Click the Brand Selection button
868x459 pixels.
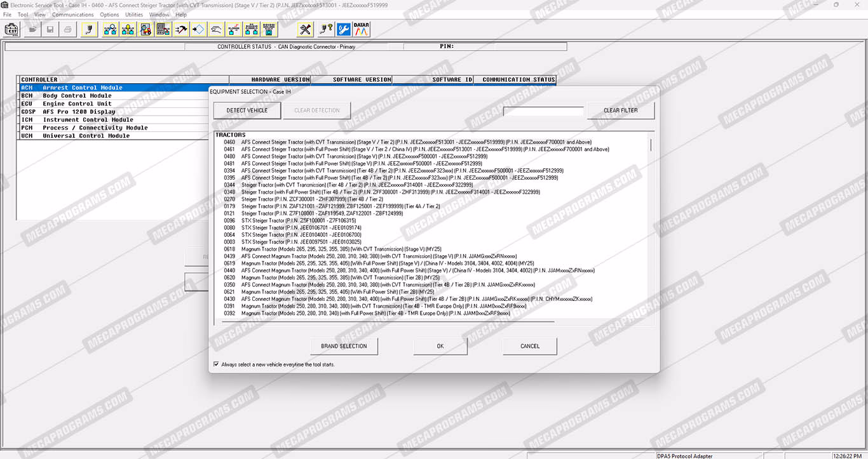point(344,346)
